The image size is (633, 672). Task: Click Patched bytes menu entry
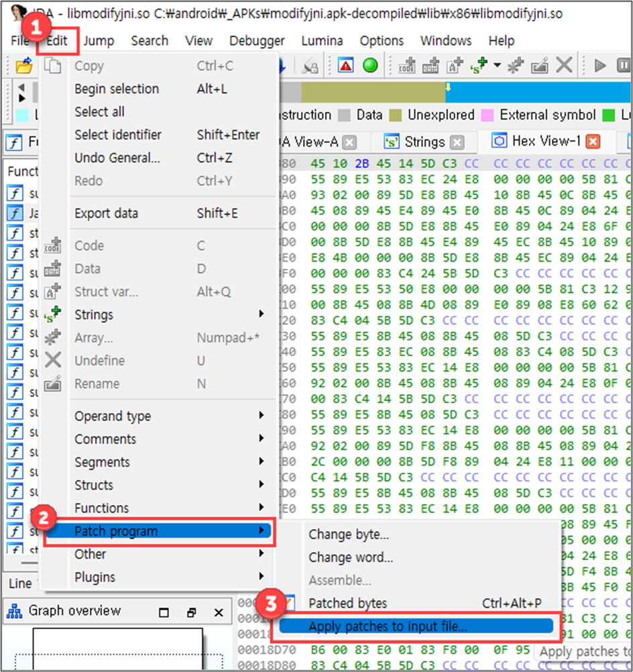coord(419,604)
